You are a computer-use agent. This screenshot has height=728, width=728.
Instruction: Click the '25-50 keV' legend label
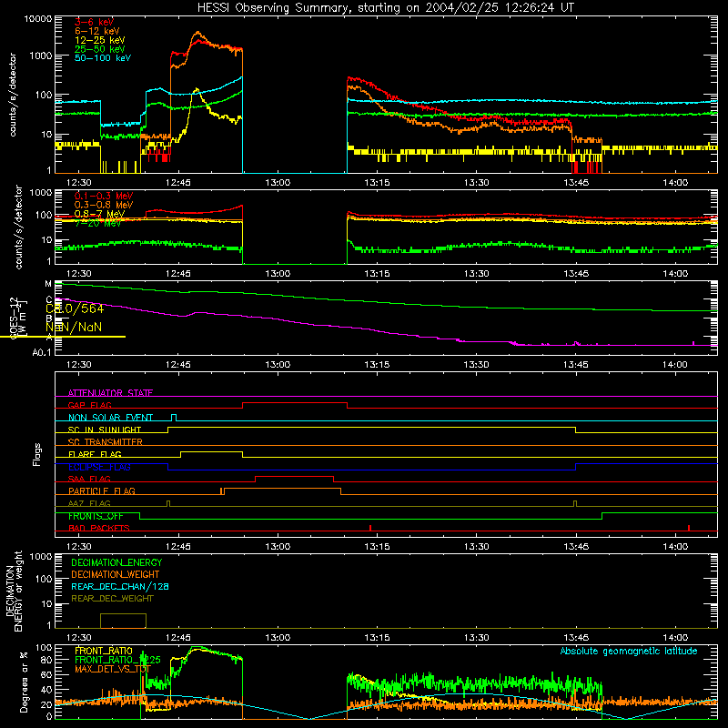(100, 49)
